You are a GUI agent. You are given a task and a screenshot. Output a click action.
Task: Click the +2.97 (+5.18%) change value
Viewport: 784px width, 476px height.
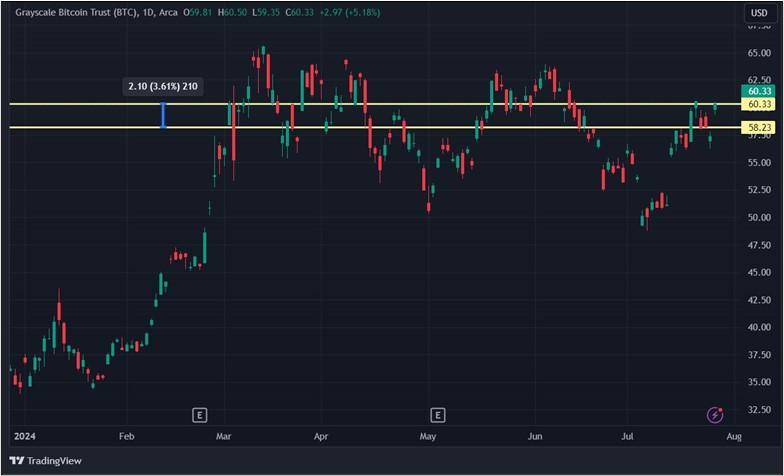350,12
